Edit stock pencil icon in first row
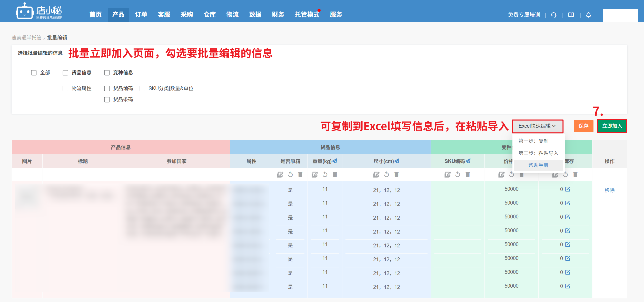The height and width of the screenshot is (302, 644). pyautogui.click(x=568, y=189)
